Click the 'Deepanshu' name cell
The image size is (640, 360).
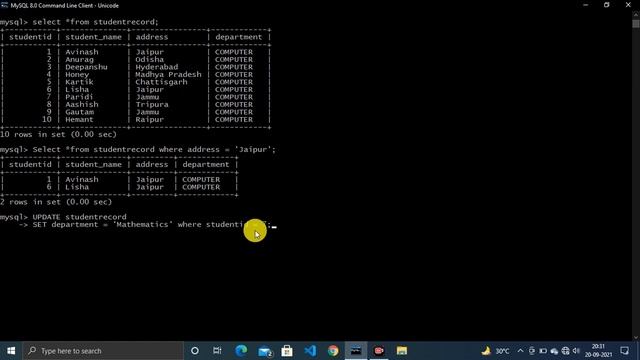pos(86,67)
